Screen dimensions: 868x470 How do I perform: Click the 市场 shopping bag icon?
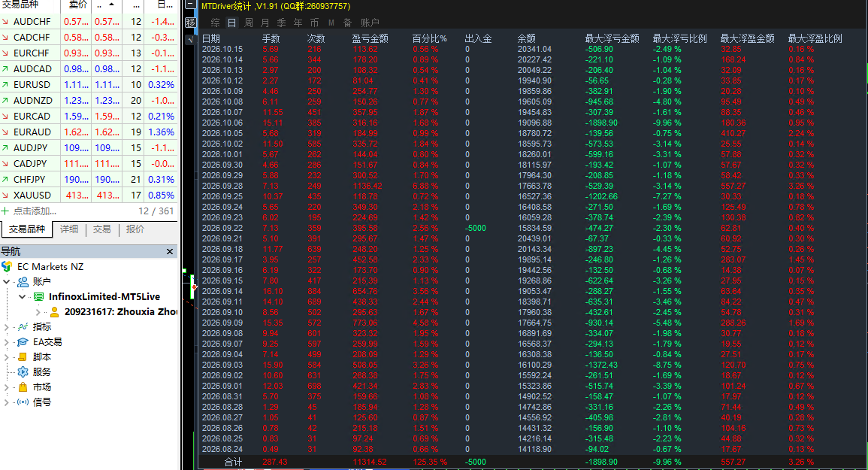click(x=23, y=387)
